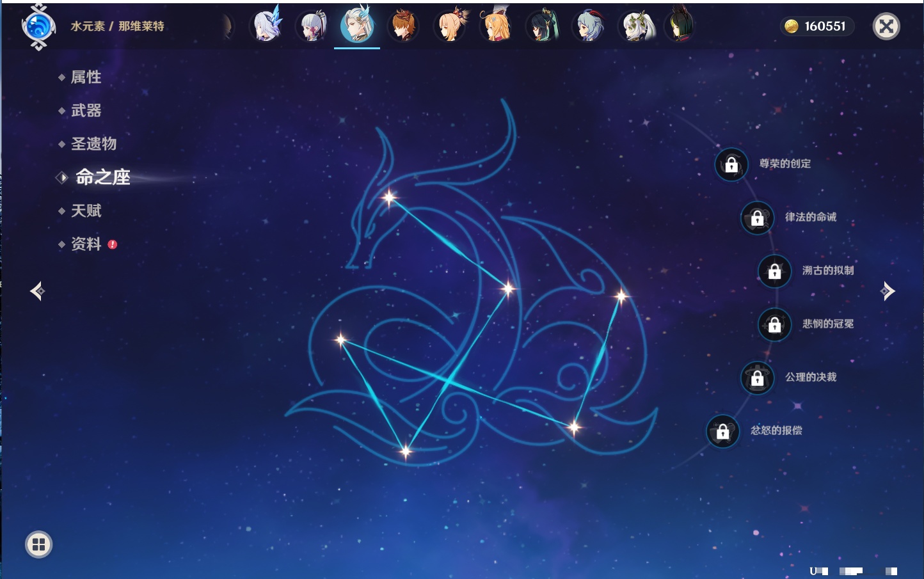
Task: Close the character screen with X
Action: 886,26
